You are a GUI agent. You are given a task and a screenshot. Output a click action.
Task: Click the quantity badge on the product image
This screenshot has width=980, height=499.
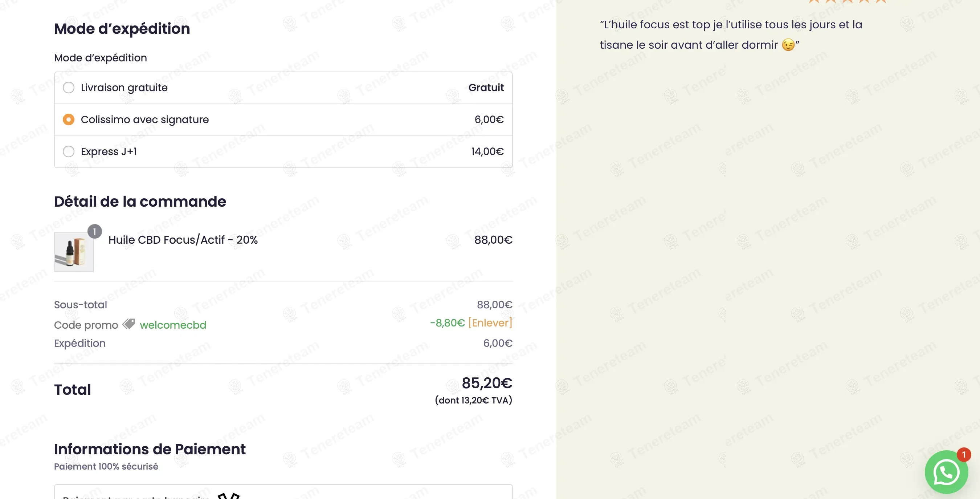coord(94,231)
